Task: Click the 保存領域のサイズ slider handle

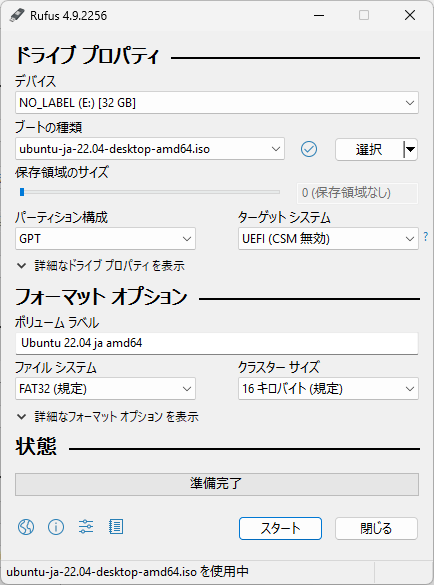Action: click(22, 192)
